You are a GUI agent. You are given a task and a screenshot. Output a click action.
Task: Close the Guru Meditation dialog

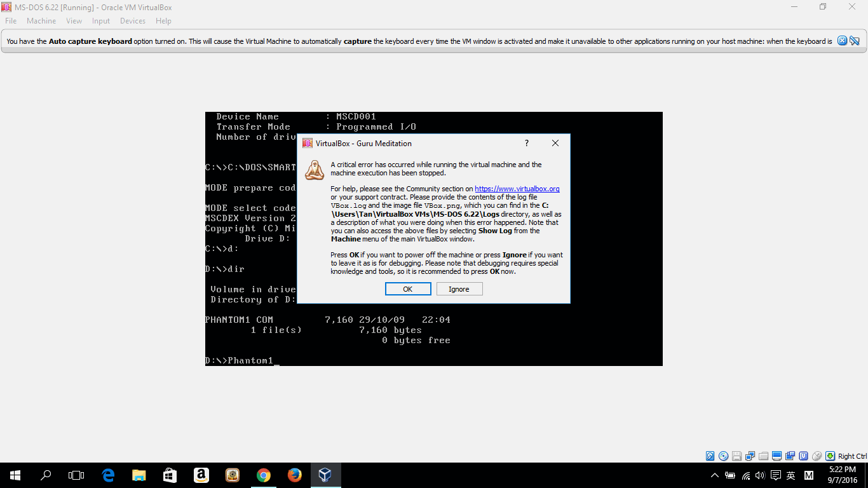click(555, 144)
